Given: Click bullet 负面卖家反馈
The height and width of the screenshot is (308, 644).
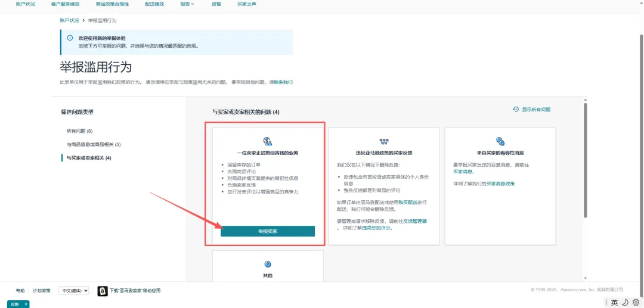Looking at the screenshot, I should click(241, 185).
